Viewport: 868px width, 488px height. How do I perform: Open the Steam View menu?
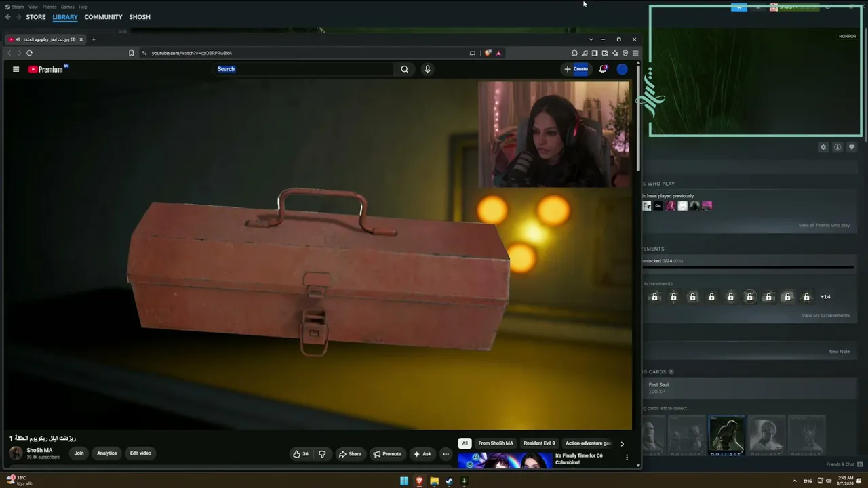pyautogui.click(x=33, y=7)
